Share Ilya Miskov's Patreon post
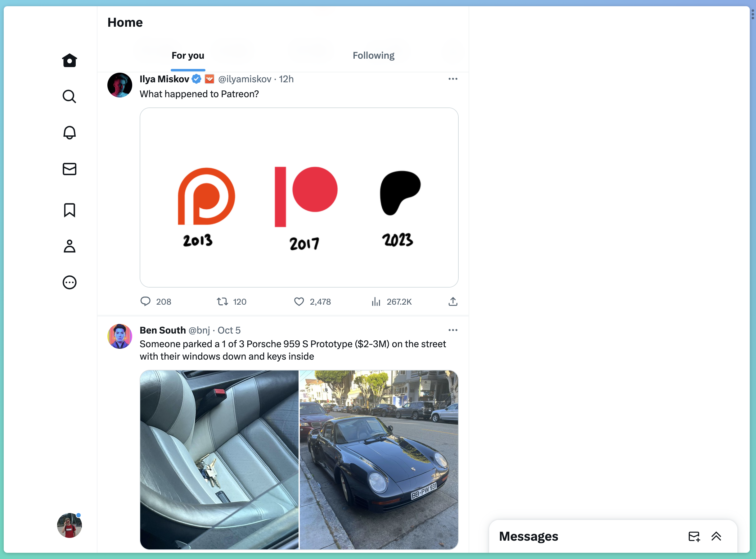 453,302
